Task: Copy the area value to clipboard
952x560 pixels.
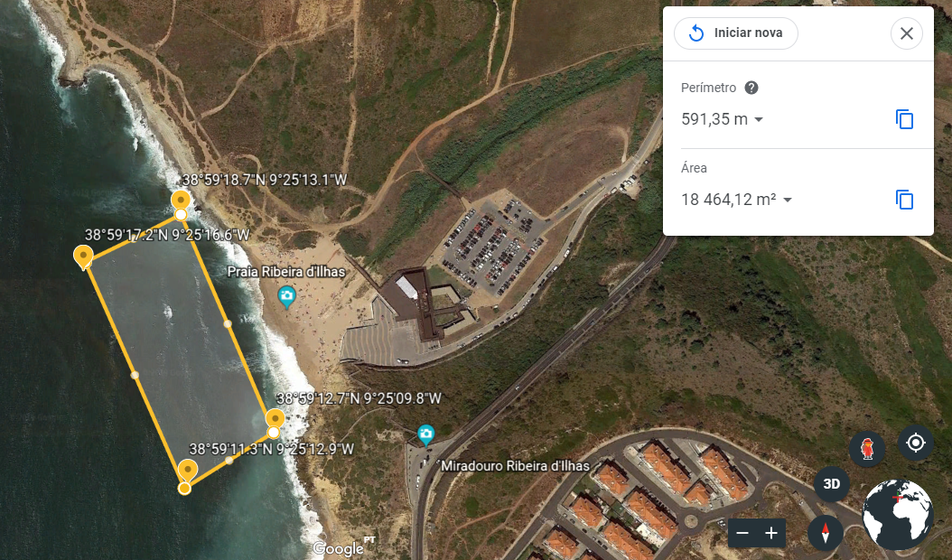Action: pos(905,200)
